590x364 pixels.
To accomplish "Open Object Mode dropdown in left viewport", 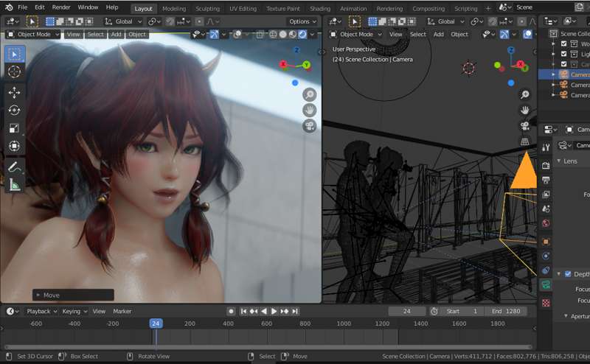I will coord(33,35).
